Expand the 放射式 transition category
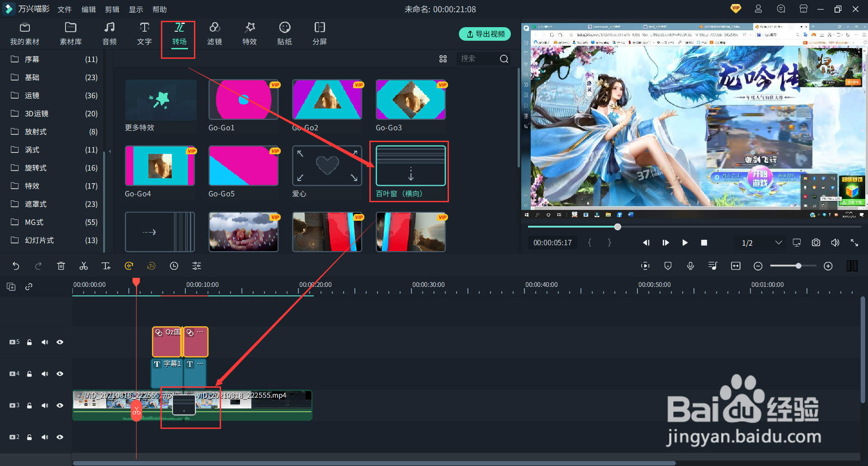This screenshot has width=868, height=466. pyautogui.click(x=54, y=132)
